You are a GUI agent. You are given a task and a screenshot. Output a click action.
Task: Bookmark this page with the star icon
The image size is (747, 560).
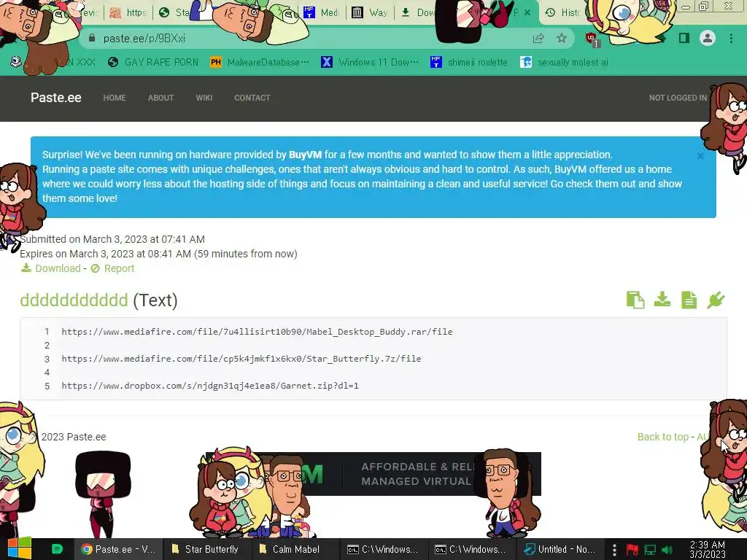(x=562, y=38)
